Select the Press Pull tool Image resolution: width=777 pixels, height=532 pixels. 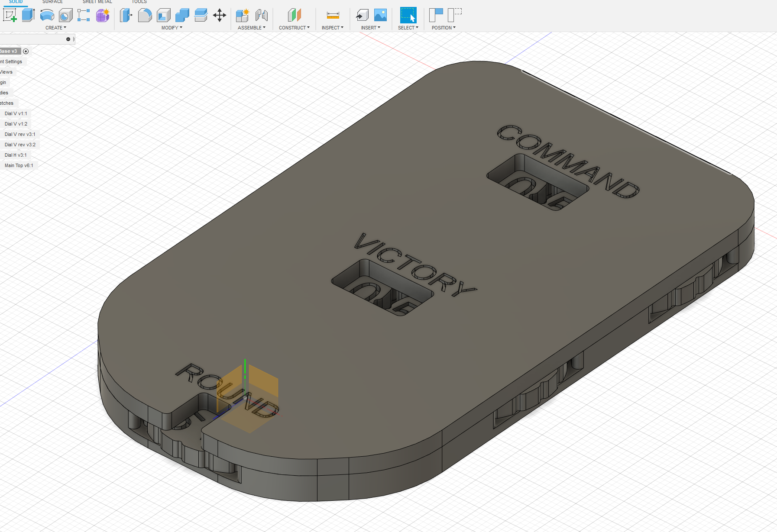click(x=126, y=15)
